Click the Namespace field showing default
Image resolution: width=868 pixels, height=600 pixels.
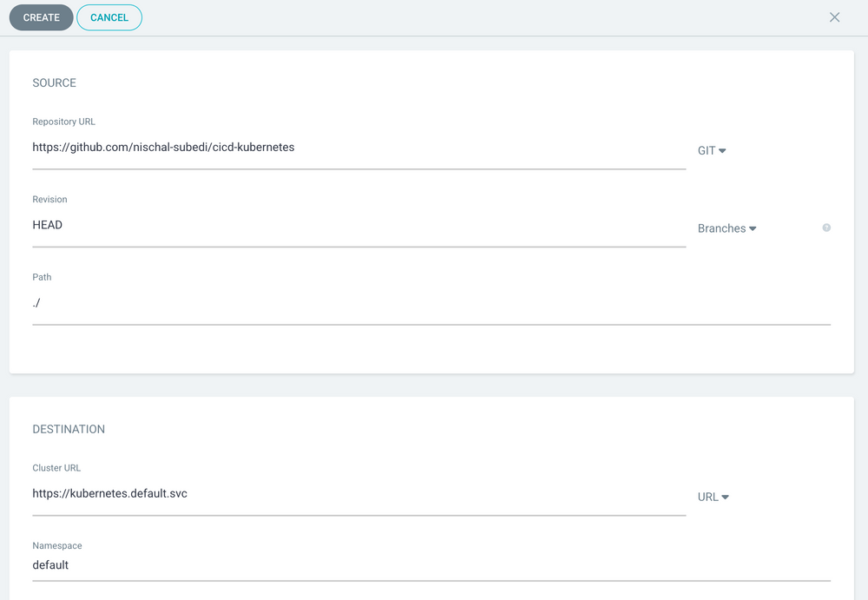[347, 564]
